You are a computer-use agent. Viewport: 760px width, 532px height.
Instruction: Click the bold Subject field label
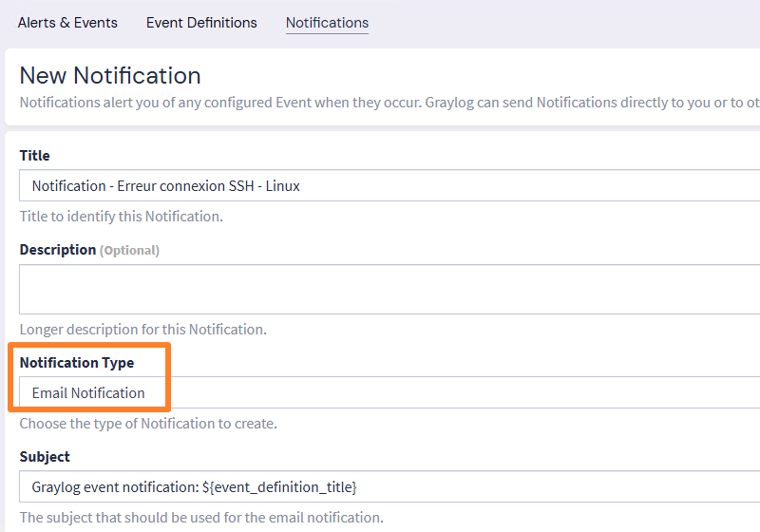click(45, 457)
